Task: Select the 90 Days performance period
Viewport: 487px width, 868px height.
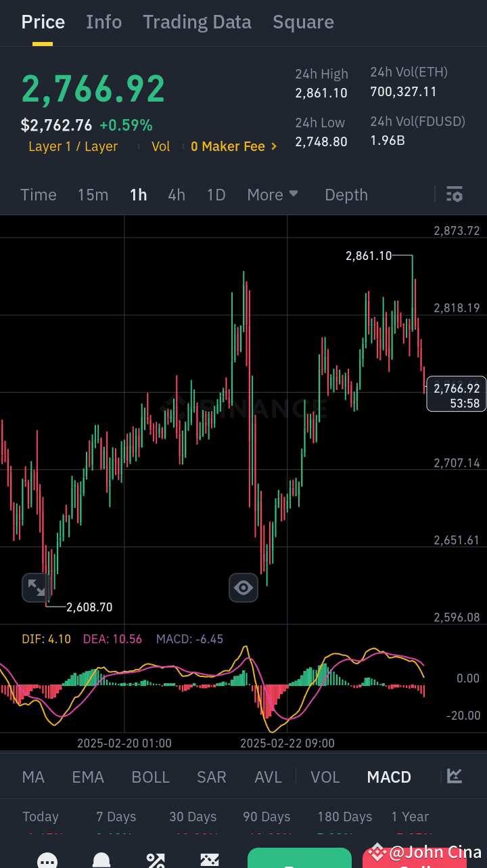Action: (266, 817)
